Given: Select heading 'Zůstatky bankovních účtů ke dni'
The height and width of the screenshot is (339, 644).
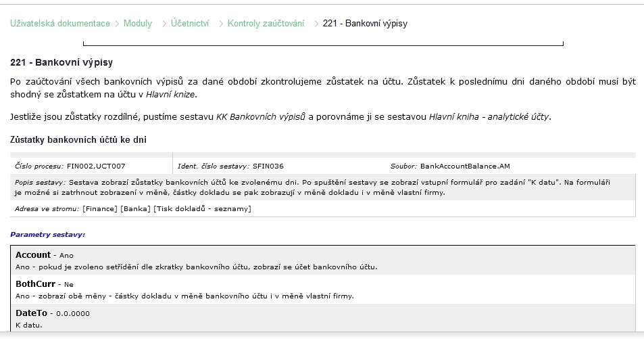Looking at the screenshot, I should [78, 140].
